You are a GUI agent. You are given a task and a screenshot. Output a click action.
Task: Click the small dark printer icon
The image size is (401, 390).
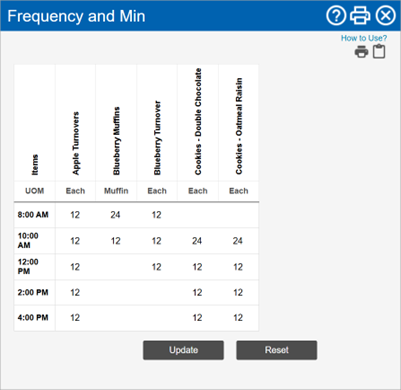(361, 52)
